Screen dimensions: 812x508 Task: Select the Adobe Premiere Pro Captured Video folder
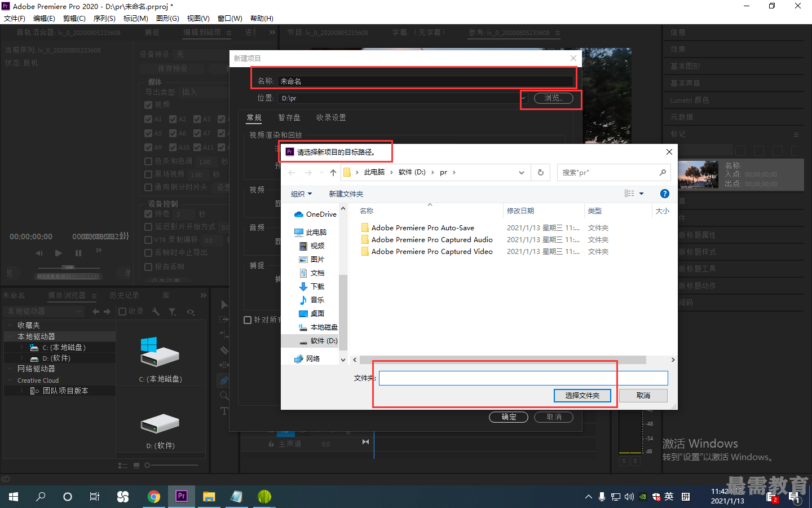(427, 252)
